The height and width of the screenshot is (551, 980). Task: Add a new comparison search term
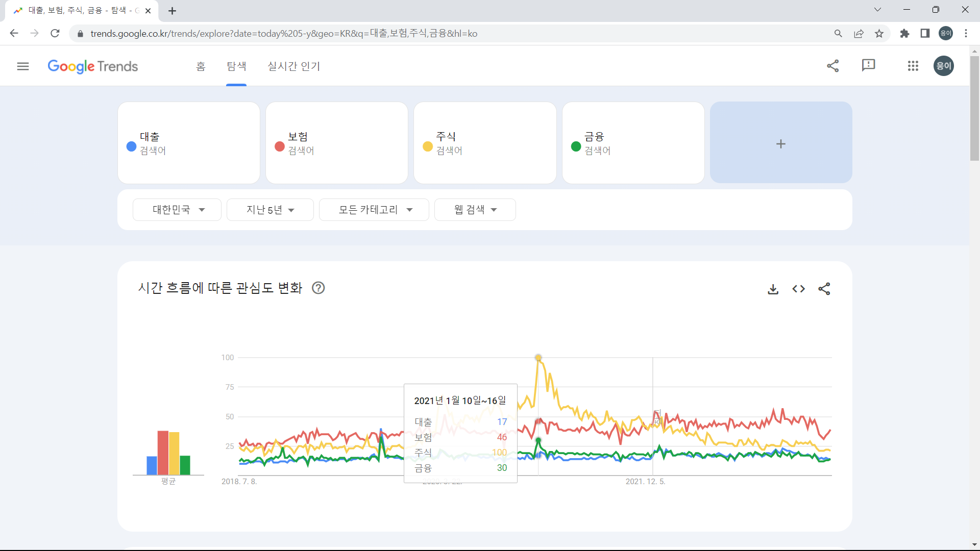pos(780,143)
